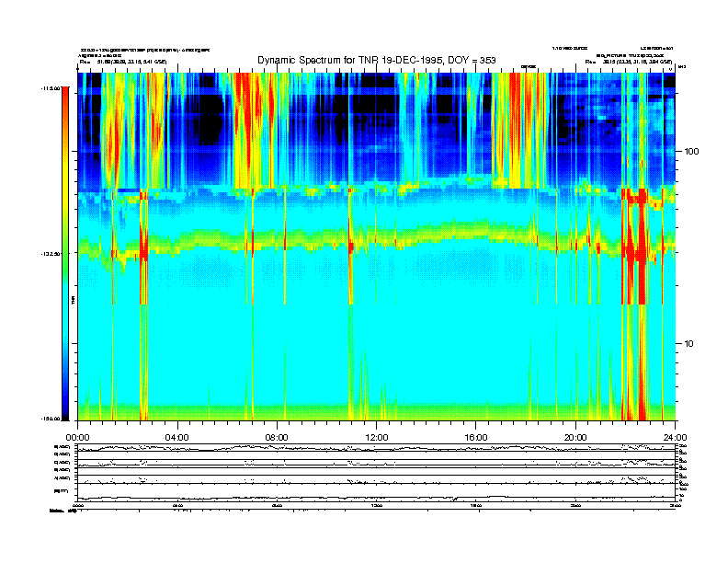The height and width of the screenshot is (563, 728).
Task: Click the -132.50 color scale label
Action: coord(51,254)
